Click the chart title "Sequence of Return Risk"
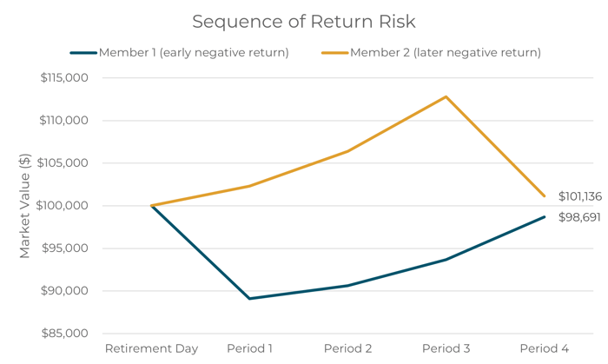Screen dimensions: 608x364 coord(302,21)
